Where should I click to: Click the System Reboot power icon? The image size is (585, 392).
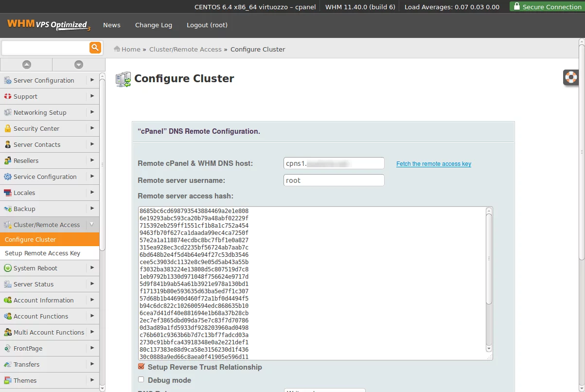[7, 268]
